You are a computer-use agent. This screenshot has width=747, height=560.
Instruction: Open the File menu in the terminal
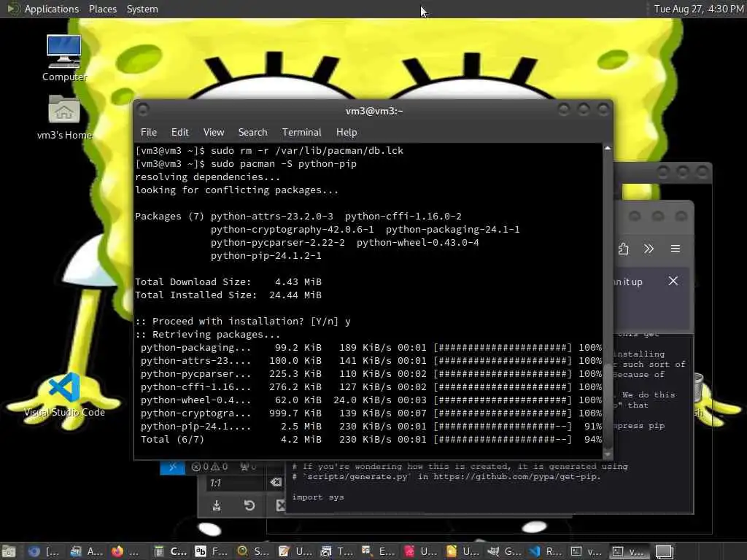149,133
